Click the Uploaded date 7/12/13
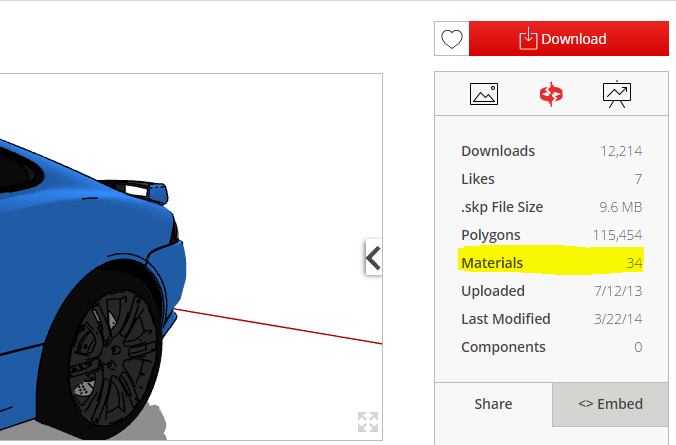676x445 pixels. [618, 291]
